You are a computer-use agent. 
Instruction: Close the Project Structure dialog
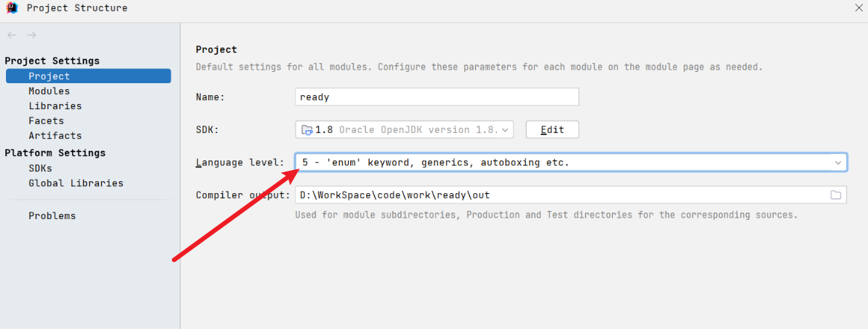(859, 7)
